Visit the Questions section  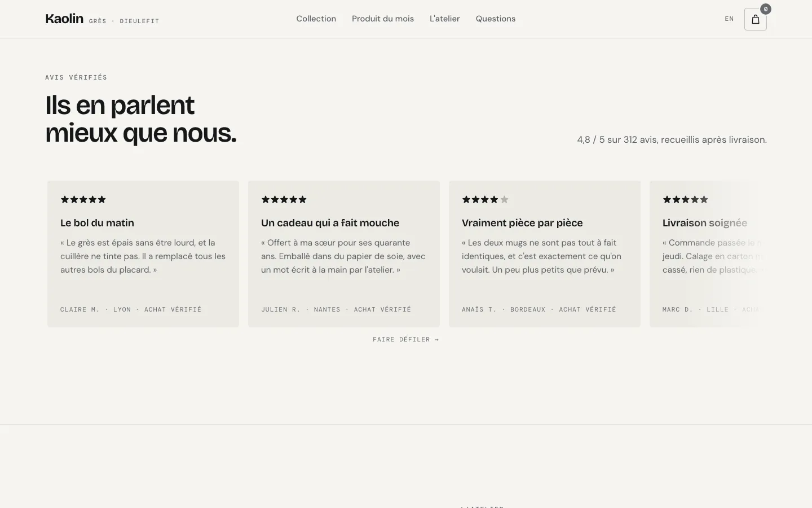coord(496,19)
